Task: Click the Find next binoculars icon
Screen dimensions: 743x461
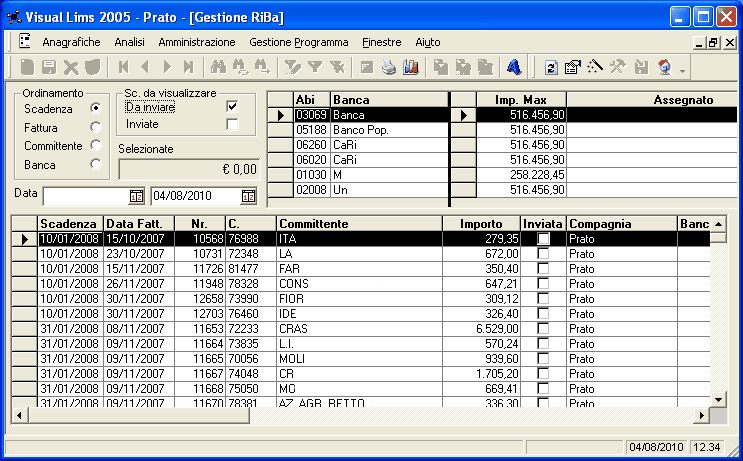Action: (262, 67)
